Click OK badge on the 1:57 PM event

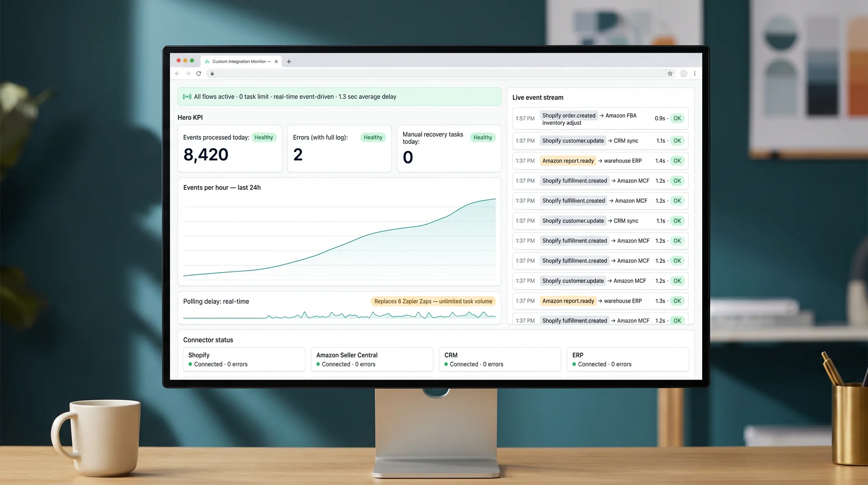click(677, 119)
